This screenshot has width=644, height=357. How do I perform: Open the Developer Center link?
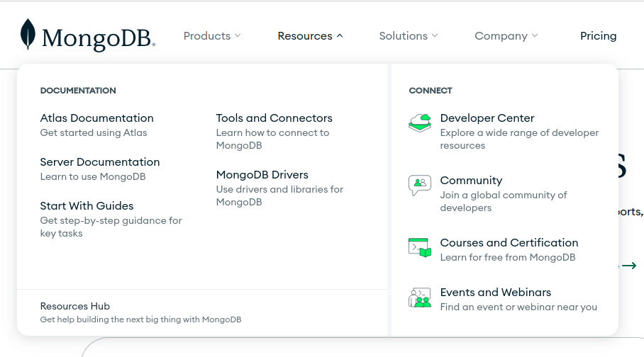point(487,118)
